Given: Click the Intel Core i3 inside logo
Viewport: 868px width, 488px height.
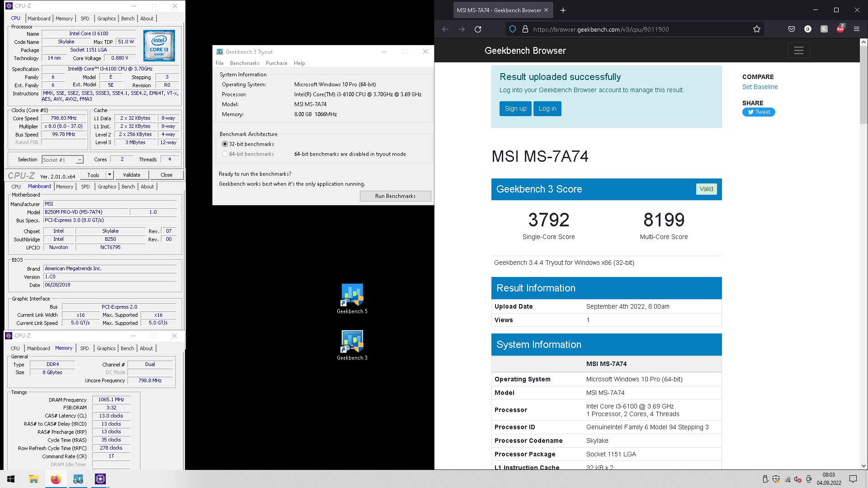Looking at the screenshot, I should [159, 46].
